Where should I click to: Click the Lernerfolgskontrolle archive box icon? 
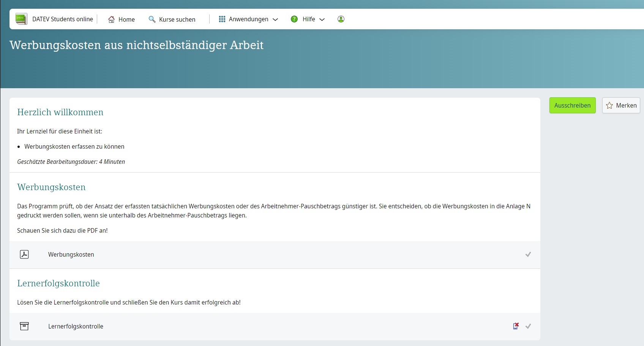coord(24,326)
